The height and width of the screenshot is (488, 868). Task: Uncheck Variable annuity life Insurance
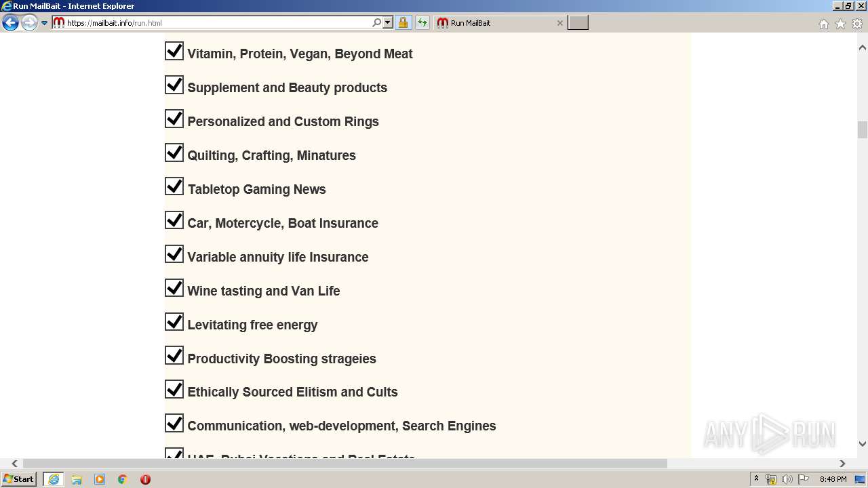point(174,254)
